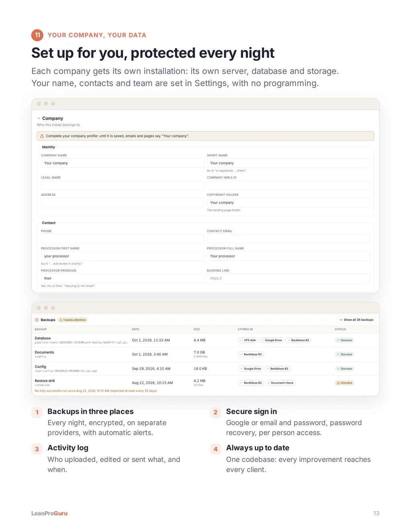This screenshot has width=411, height=532.
Task: Click the LoanProGuru footer logo
Action: coord(49,513)
